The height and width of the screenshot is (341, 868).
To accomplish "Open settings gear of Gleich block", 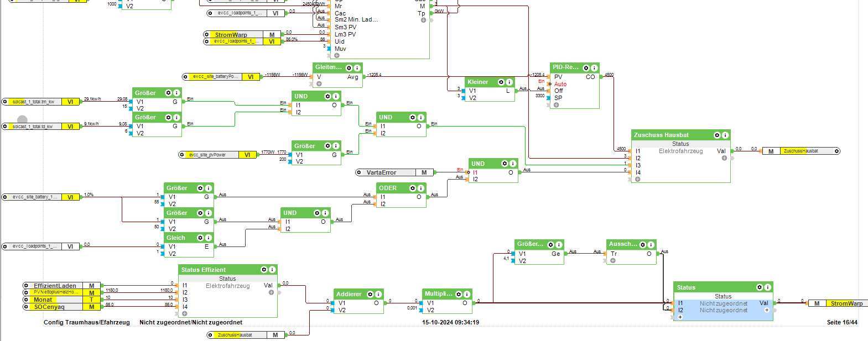I will click(x=200, y=238).
